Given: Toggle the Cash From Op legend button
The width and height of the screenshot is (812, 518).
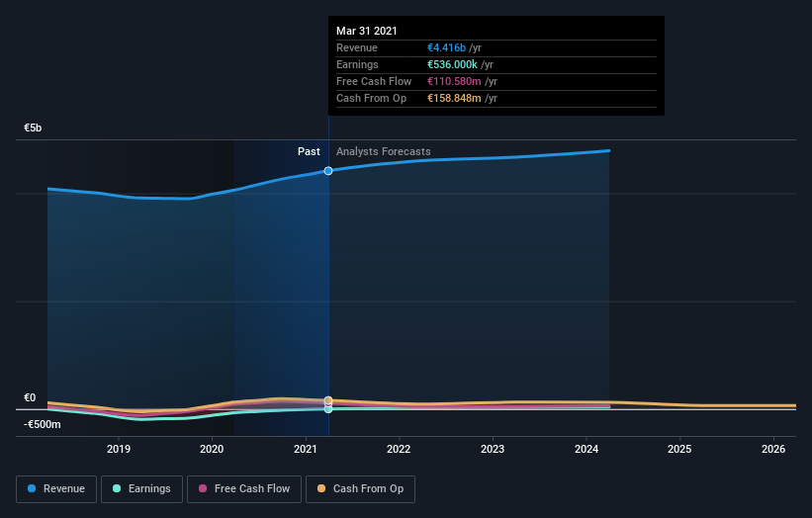Looking at the screenshot, I should [x=360, y=489].
